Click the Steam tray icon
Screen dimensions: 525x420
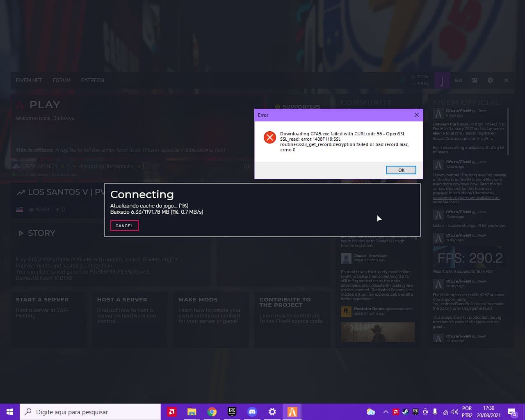tap(405, 412)
